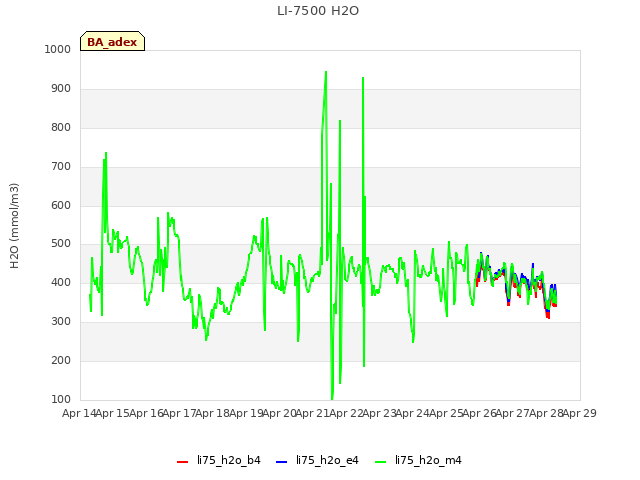
Task: Click the 600 y-axis tick label
Action: pyautogui.click(x=61, y=205)
